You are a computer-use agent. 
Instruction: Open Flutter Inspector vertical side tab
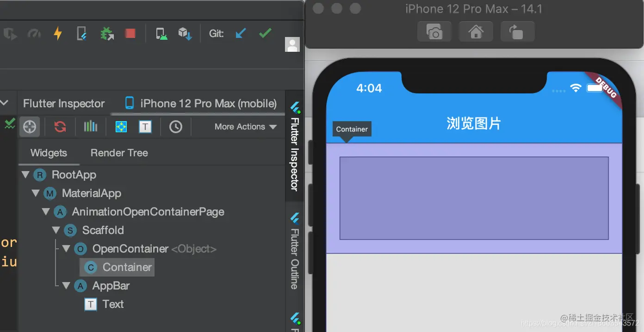(295, 146)
